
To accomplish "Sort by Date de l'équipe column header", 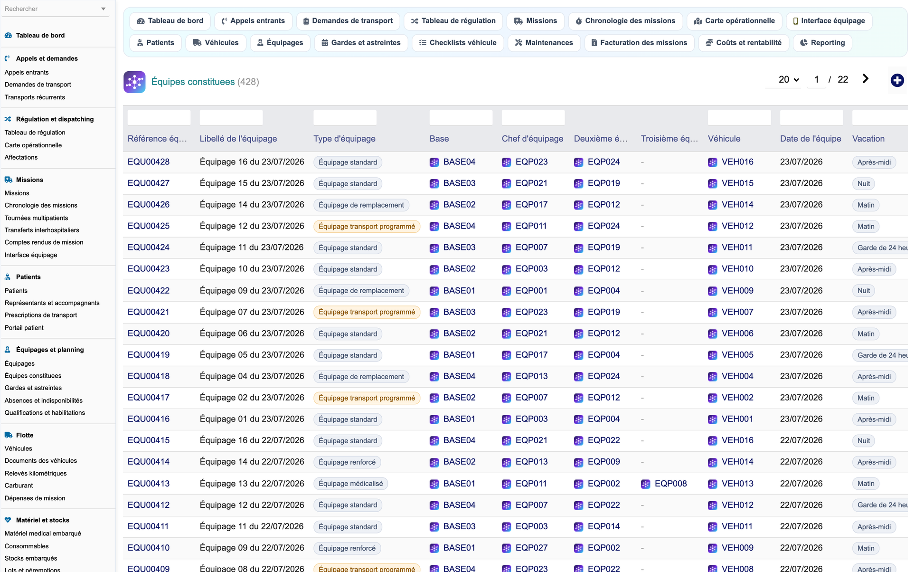I will [x=811, y=139].
